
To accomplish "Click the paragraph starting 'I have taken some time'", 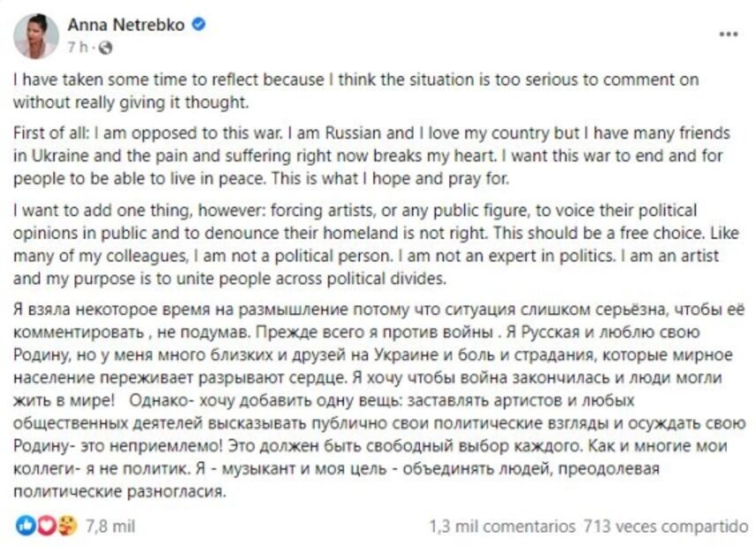I will click(x=353, y=90).
